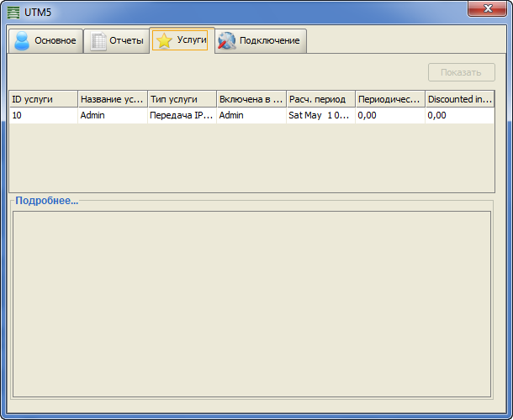Screen dimensions: 513x420
Task: Click the UTM5 application icon in title bar
Action: point(13,13)
